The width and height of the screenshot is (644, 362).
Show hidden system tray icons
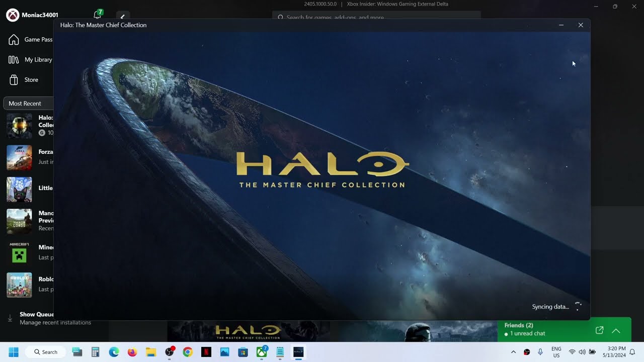(513, 352)
